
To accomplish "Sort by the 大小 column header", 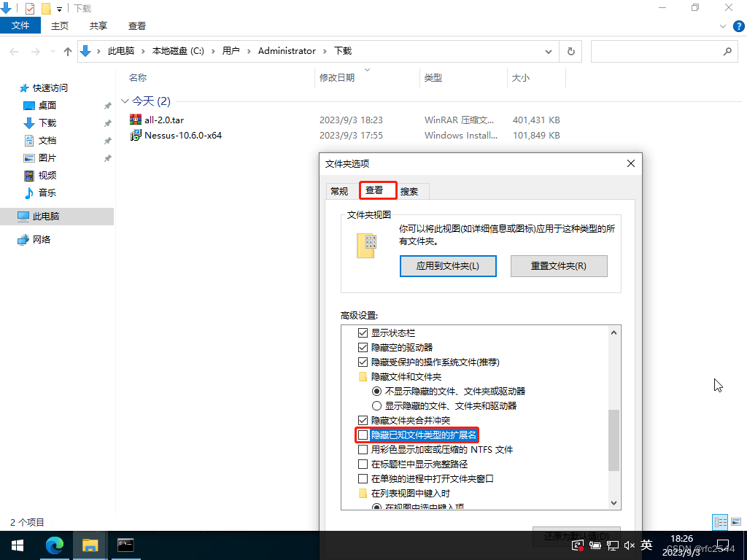I will [520, 77].
